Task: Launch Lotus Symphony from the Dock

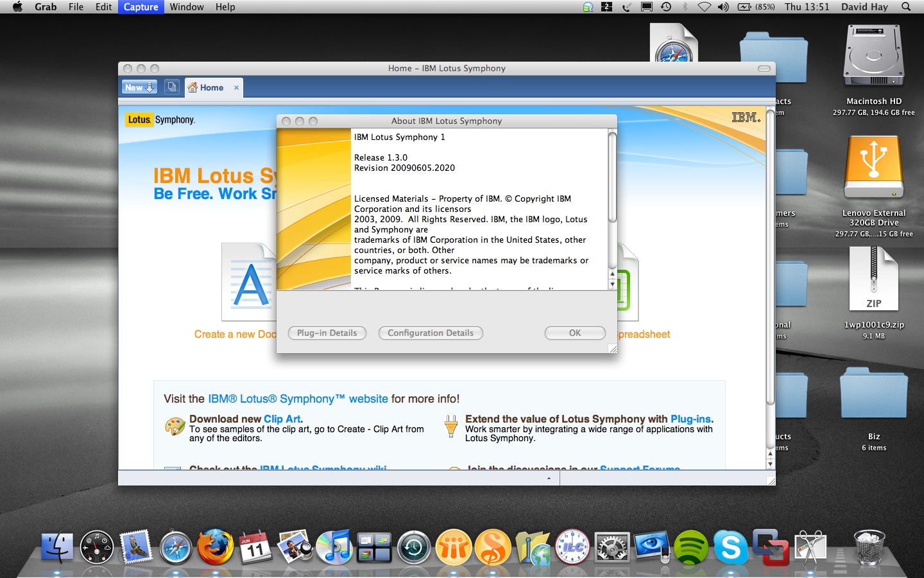Action: click(493, 548)
